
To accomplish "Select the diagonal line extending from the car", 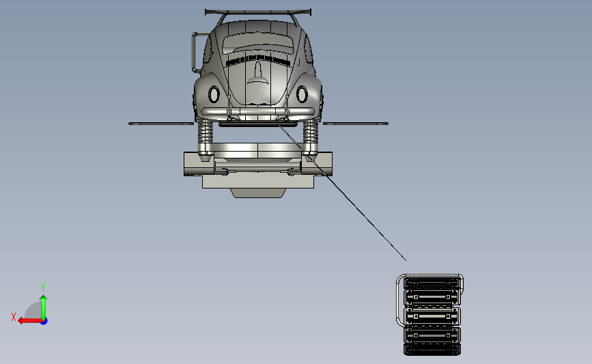I will tap(343, 193).
